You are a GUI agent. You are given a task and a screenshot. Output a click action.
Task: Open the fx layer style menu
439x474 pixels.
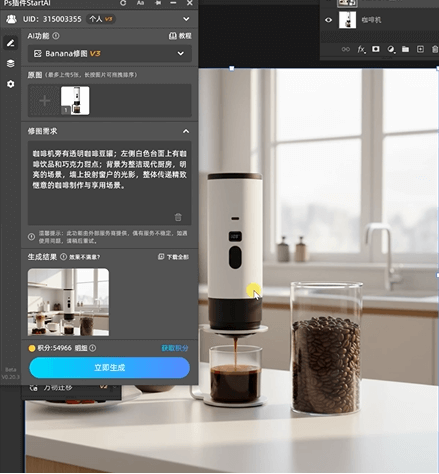(361, 50)
